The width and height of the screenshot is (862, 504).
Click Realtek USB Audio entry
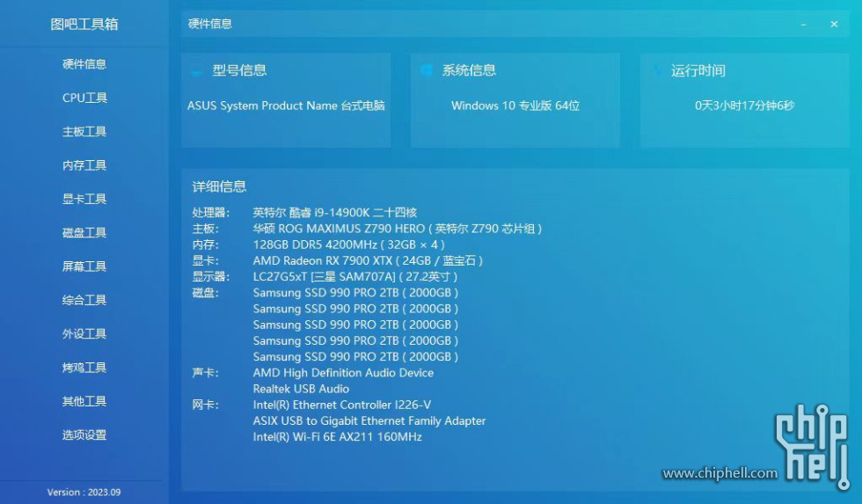301,389
